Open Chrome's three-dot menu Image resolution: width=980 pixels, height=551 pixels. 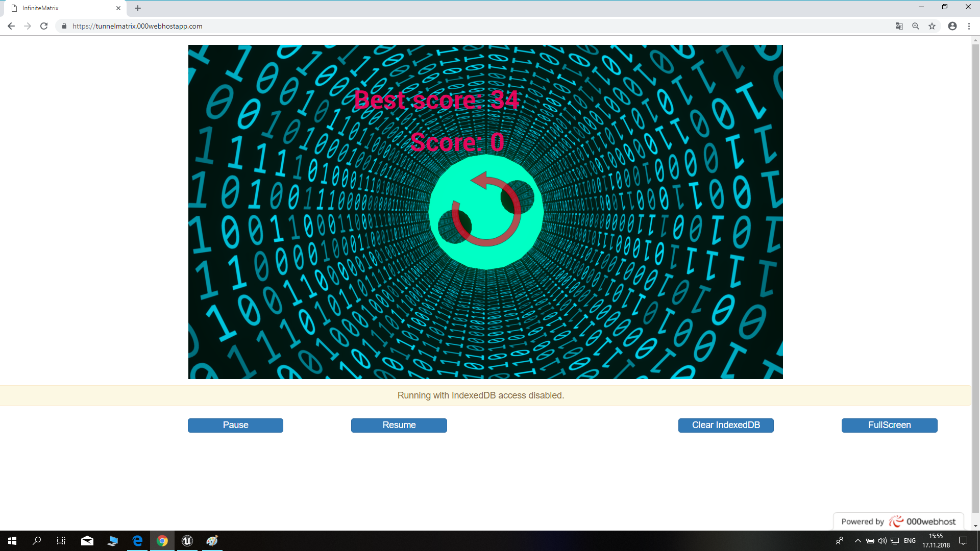[x=969, y=26]
